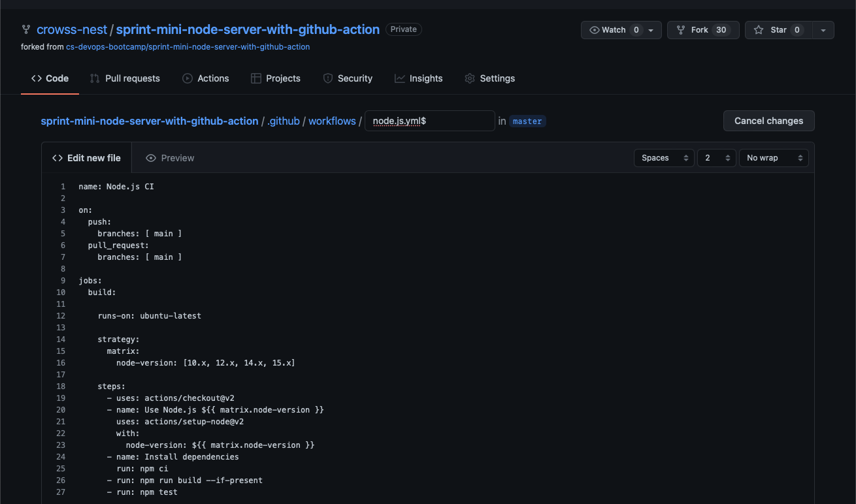This screenshot has height=504, width=856.
Task: Click the 'runs-on: ubuntu-latest' line
Action: 149,316
